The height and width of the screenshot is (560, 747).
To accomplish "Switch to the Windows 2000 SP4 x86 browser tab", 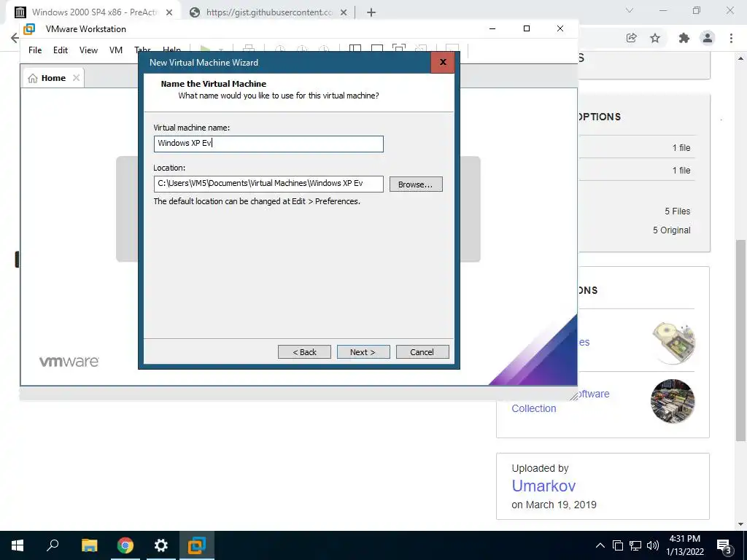I will point(94,12).
